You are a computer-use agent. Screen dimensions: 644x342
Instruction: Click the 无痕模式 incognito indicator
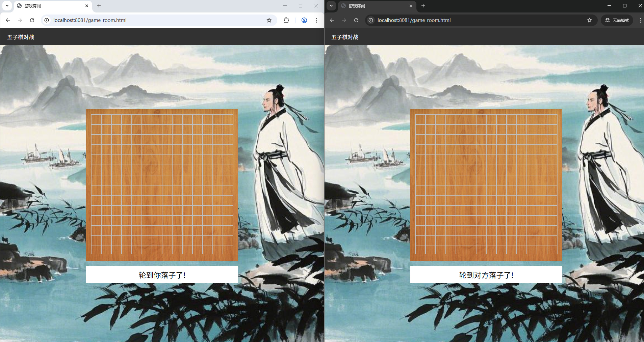click(x=617, y=20)
